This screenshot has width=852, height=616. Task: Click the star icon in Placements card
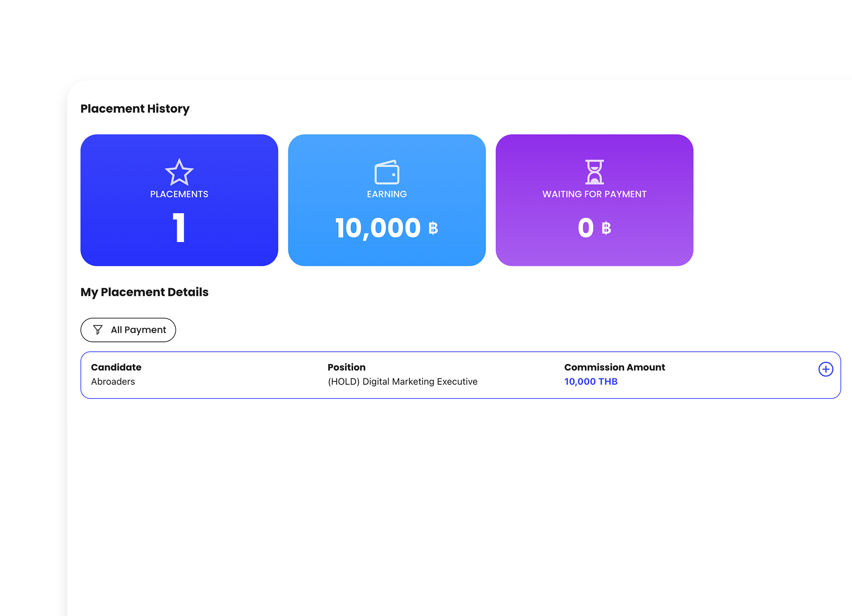179,172
